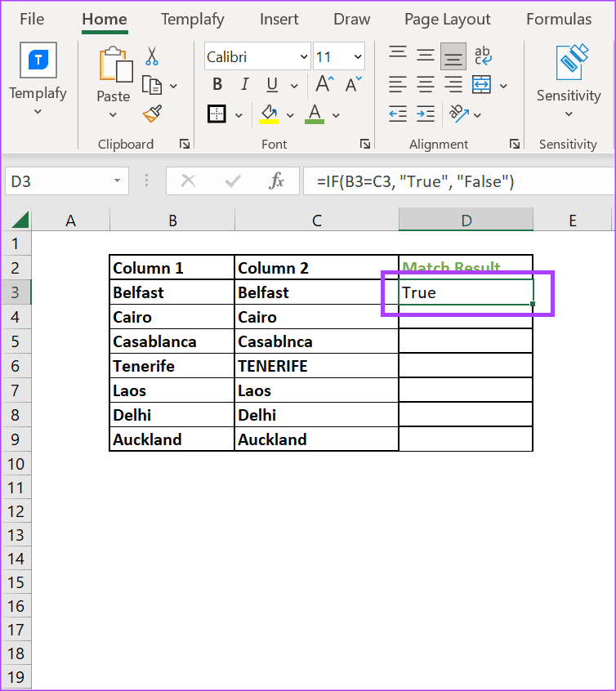Expand the Copy options arrow

click(173, 87)
